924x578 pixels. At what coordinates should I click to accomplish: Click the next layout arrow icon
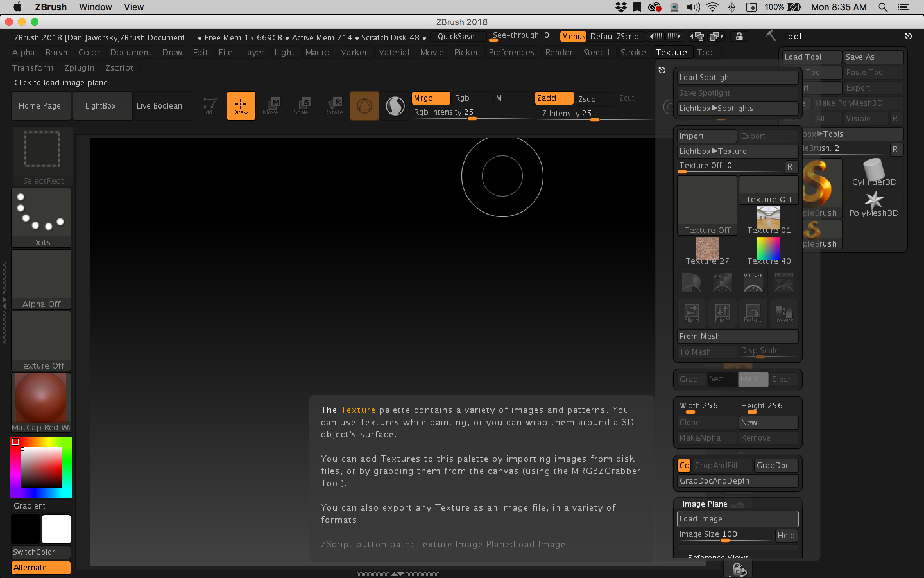pyautogui.click(x=716, y=36)
